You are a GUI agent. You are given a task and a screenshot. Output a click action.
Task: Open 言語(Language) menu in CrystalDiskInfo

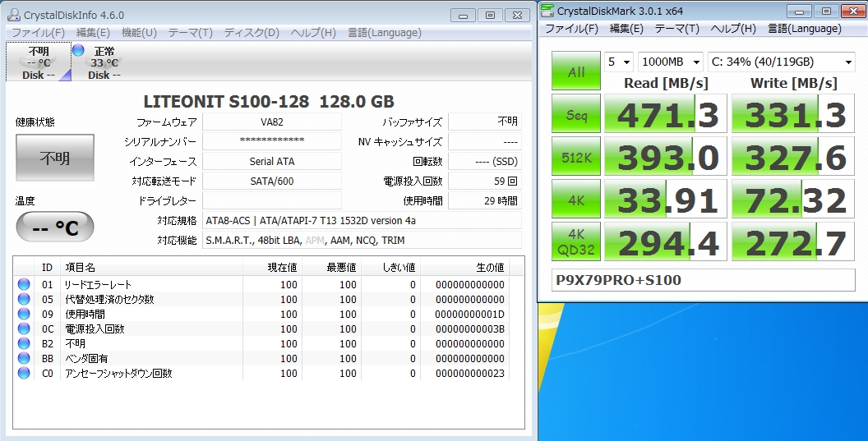tap(385, 33)
